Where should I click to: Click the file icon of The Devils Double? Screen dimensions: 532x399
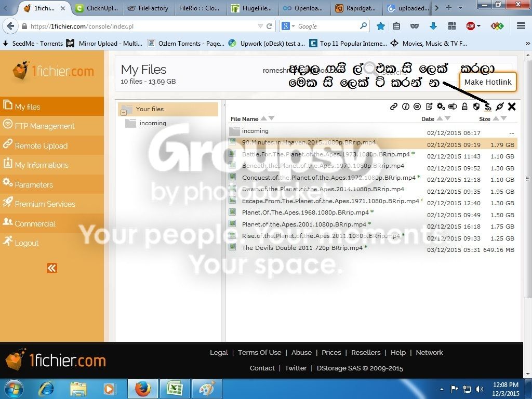pos(232,247)
